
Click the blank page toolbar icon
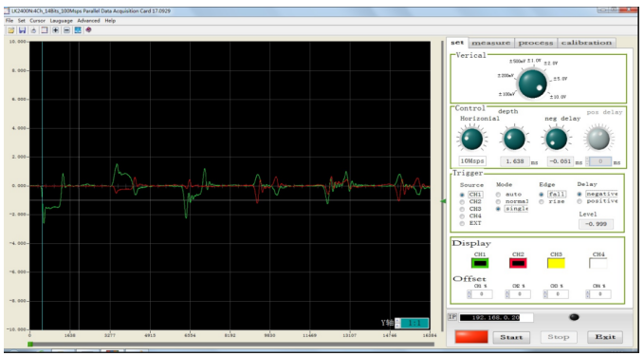tap(45, 30)
